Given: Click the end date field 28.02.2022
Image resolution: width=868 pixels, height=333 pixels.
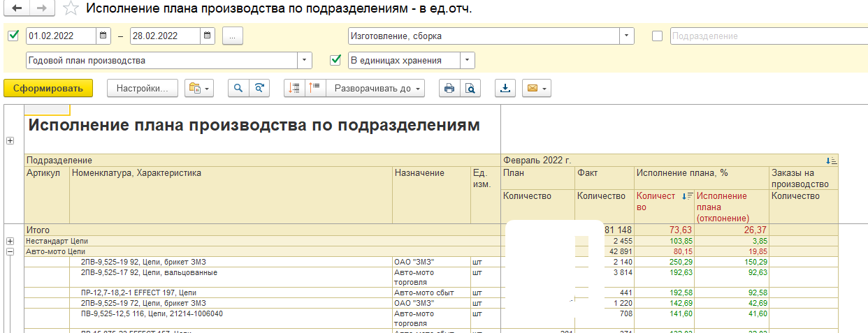Looking at the screenshot, I should pyautogui.click(x=165, y=36).
